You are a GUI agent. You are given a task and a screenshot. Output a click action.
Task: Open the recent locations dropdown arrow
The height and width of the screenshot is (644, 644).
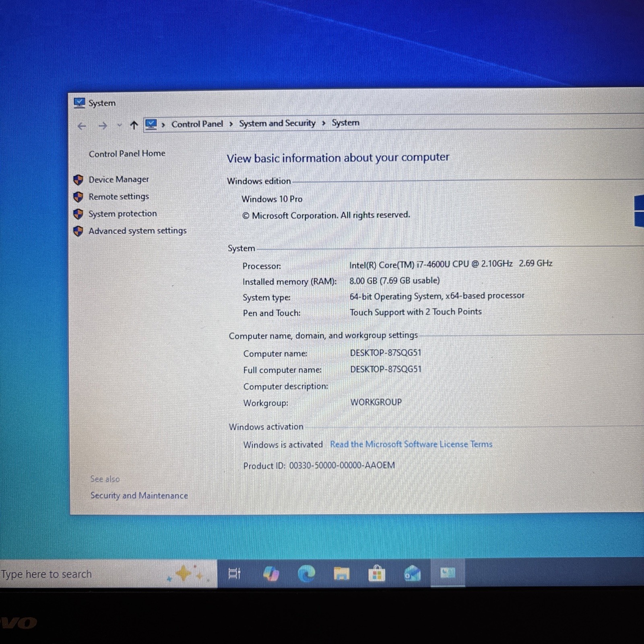click(x=119, y=126)
